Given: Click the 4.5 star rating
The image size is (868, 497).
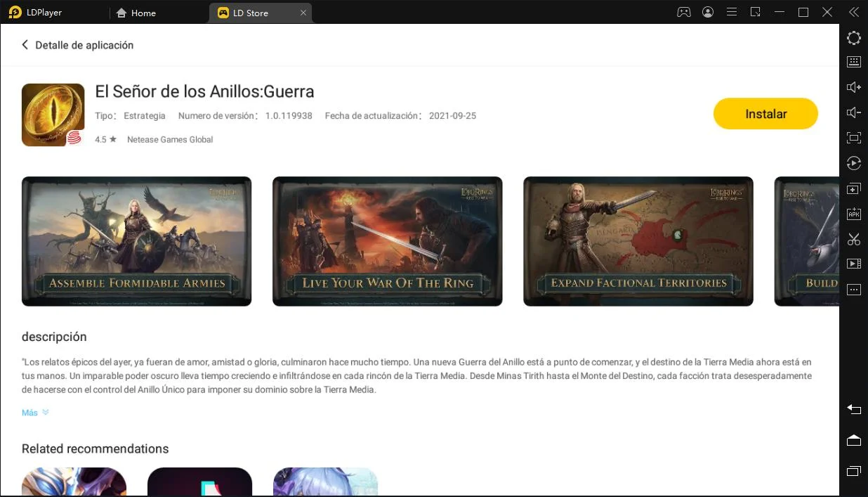Looking at the screenshot, I should tap(106, 139).
